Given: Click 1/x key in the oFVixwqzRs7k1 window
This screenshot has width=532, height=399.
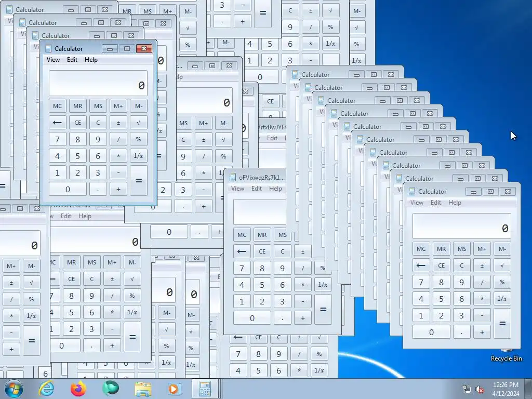Looking at the screenshot, I should (x=323, y=285).
